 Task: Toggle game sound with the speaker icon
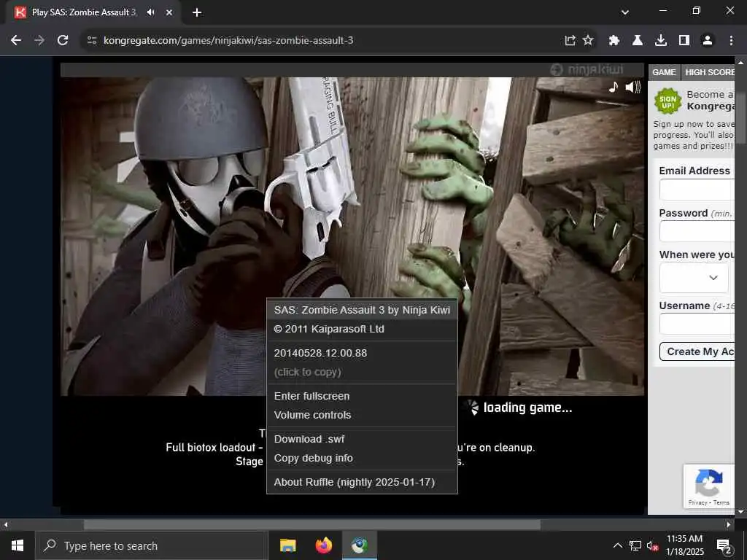click(x=633, y=87)
